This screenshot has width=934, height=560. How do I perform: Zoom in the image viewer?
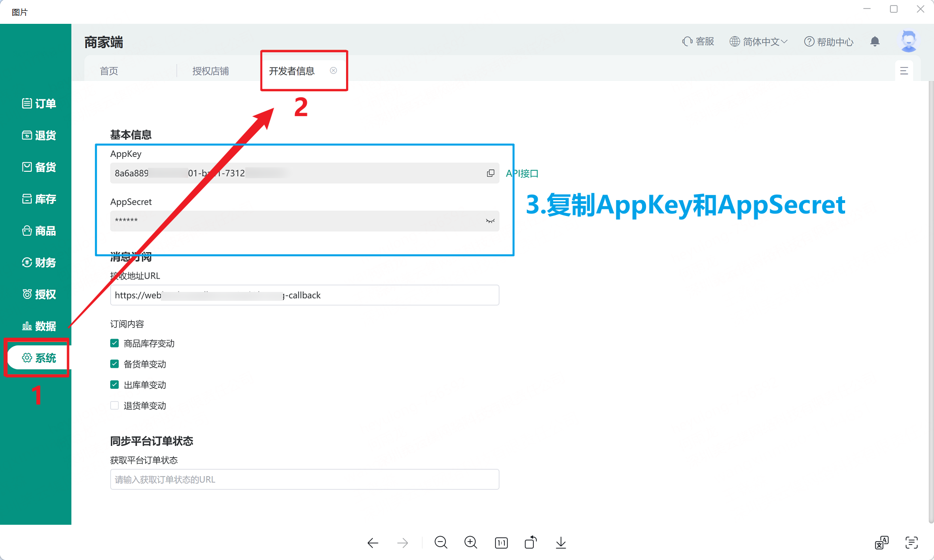click(x=471, y=543)
